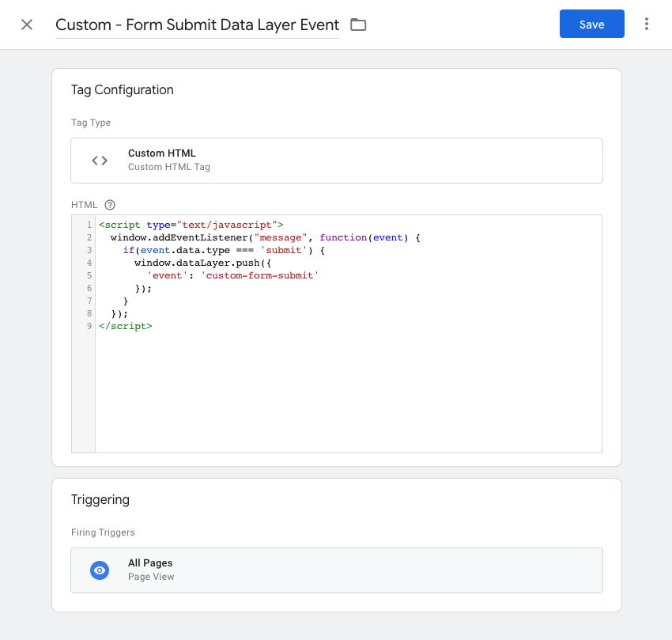Select the Custom HTML tag type card
The height and width of the screenshot is (640, 672).
tap(337, 161)
